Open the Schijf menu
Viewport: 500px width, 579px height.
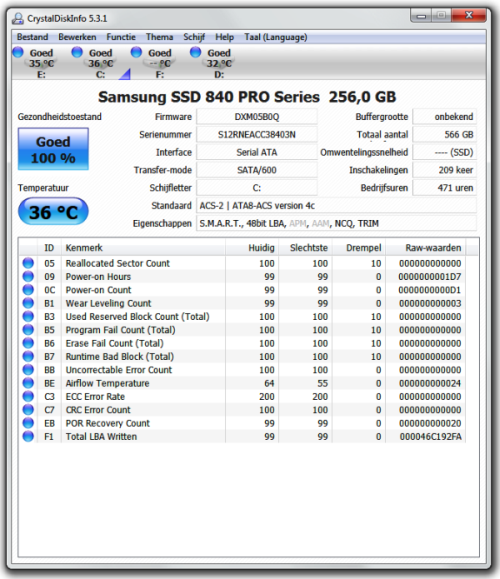tap(194, 37)
